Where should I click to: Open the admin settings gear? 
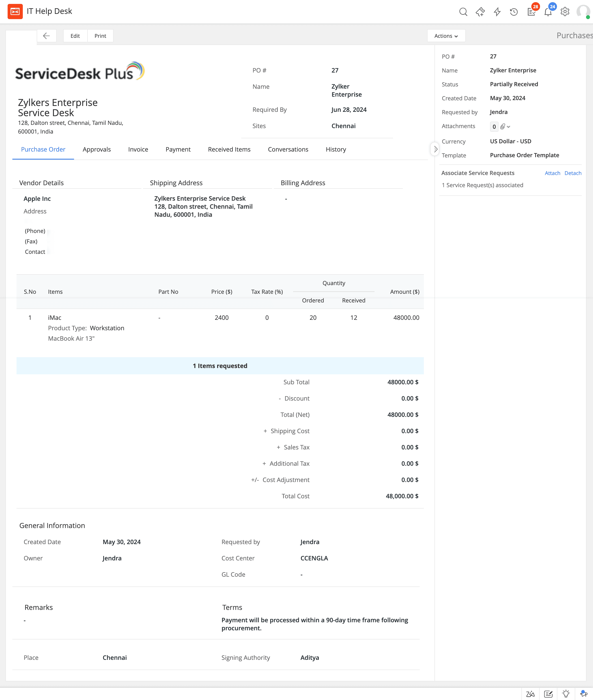click(565, 12)
